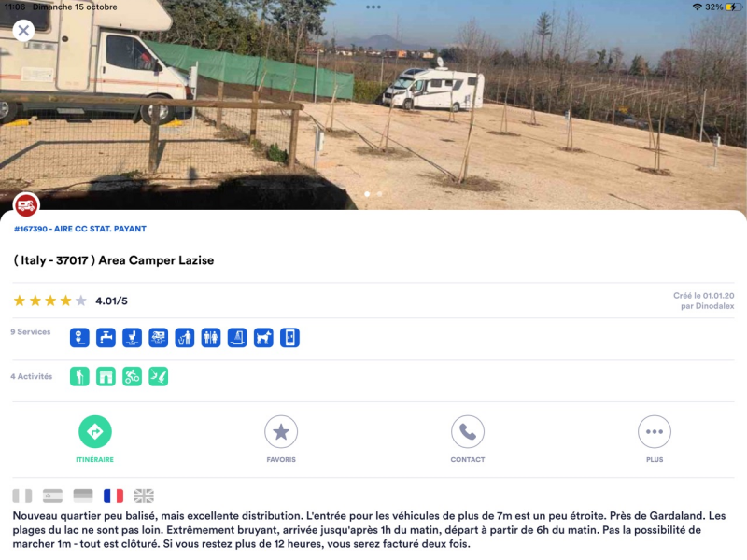The image size is (747, 560).
Task: Tap the hiking activity icon
Action: 79,376
